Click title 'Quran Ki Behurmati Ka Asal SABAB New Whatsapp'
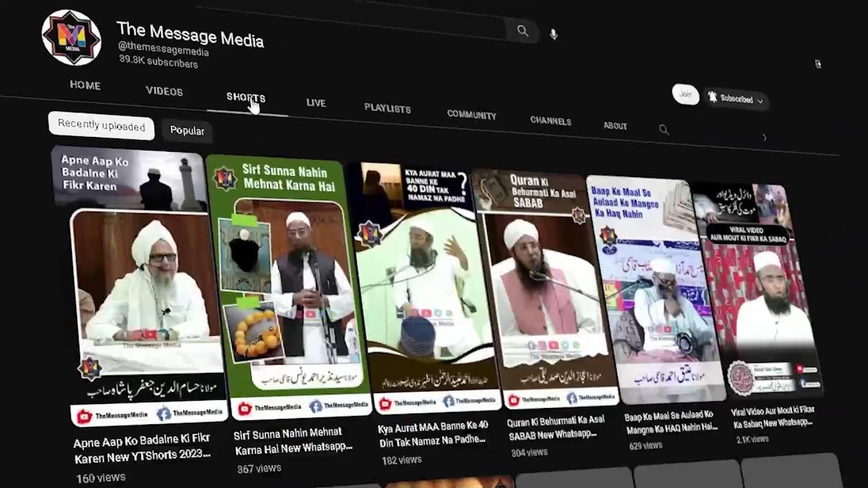Viewport: 868px width, 488px height. 556,427
